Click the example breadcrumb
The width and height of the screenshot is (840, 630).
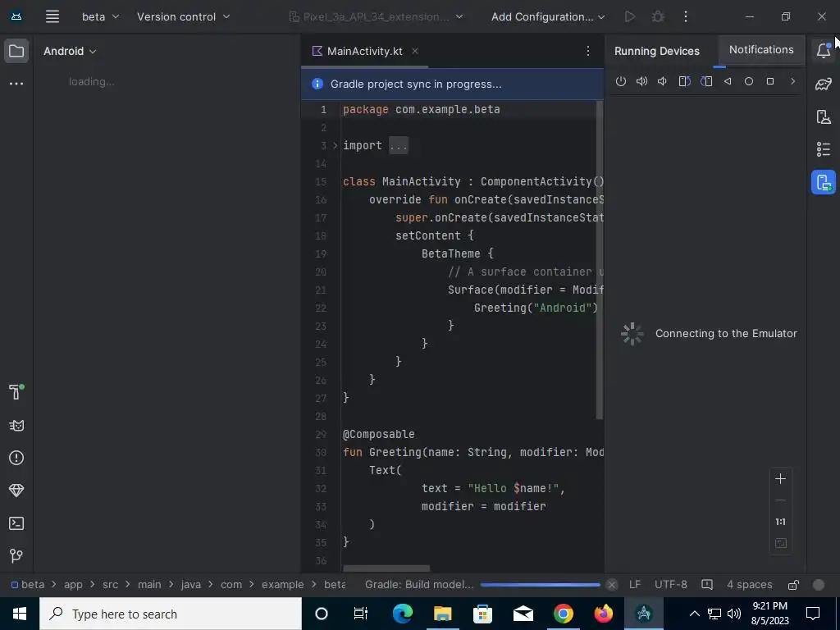click(283, 584)
